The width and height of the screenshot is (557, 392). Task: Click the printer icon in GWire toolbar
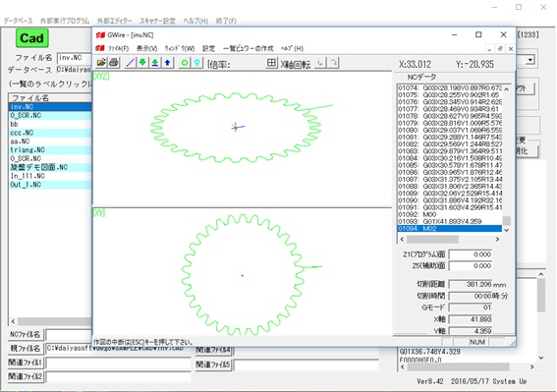coord(114,63)
